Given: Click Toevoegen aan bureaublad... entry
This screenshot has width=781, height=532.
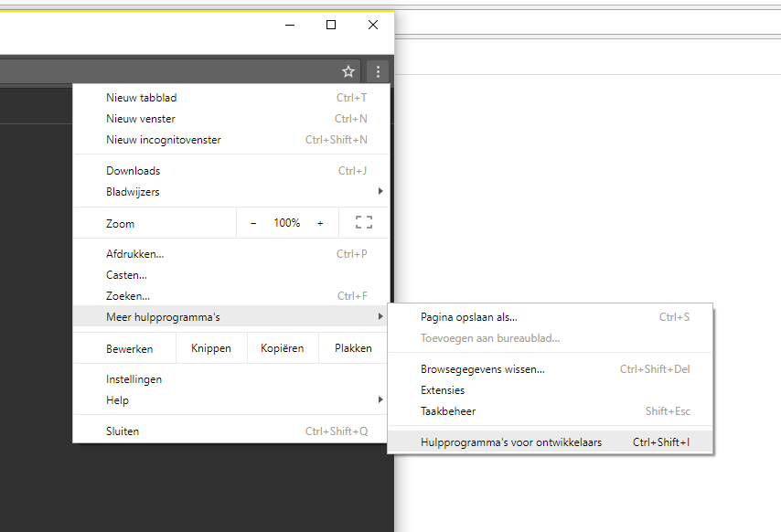Looking at the screenshot, I should (x=551, y=338).
